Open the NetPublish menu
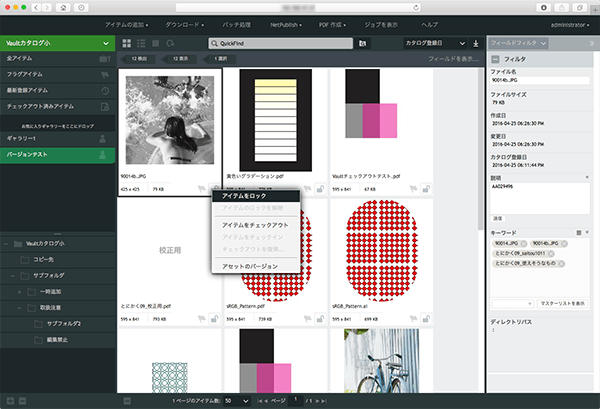The image size is (600, 409). 286,25
